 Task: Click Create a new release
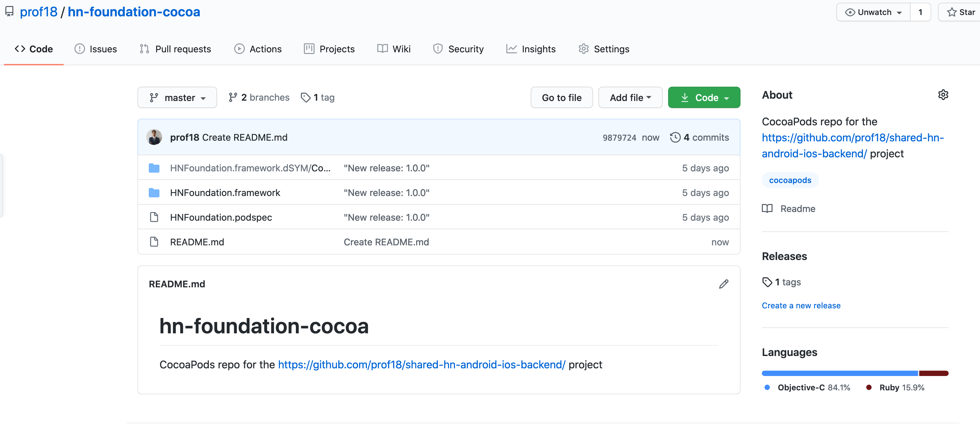[x=801, y=306]
